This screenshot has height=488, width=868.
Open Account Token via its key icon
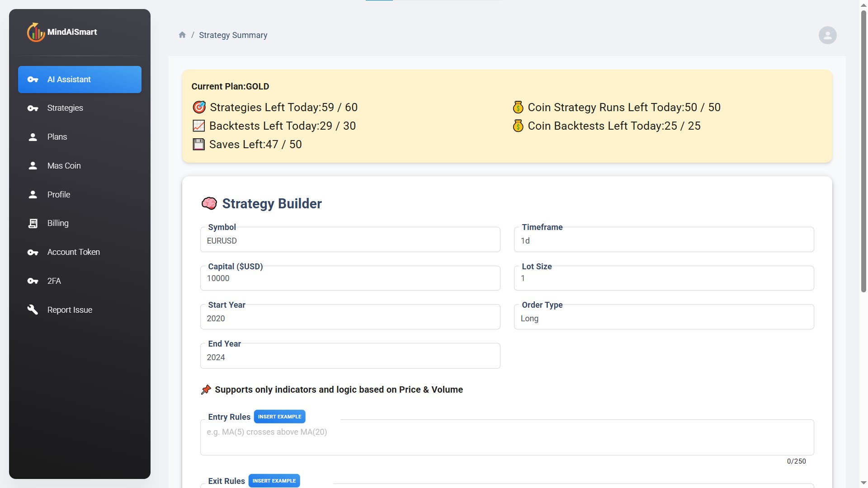[x=33, y=252]
